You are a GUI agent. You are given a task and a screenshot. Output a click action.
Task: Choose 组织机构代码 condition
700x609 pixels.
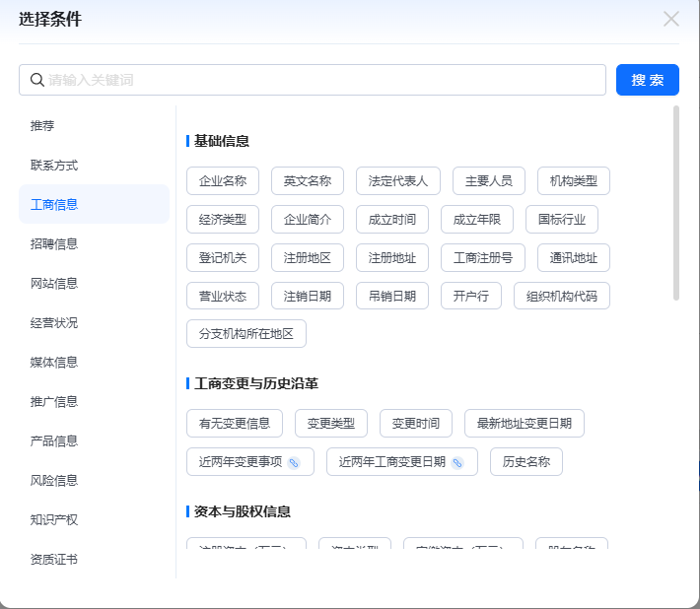pyautogui.click(x=562, y=296)
